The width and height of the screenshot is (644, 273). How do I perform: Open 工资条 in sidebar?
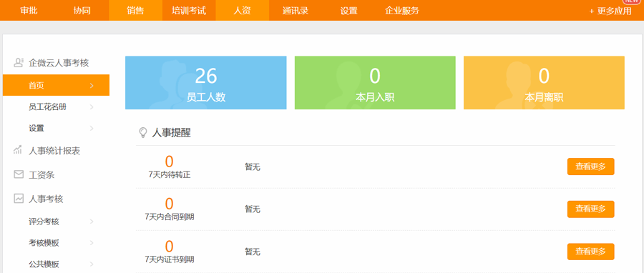pyautogui.click(x=42, y=175)
